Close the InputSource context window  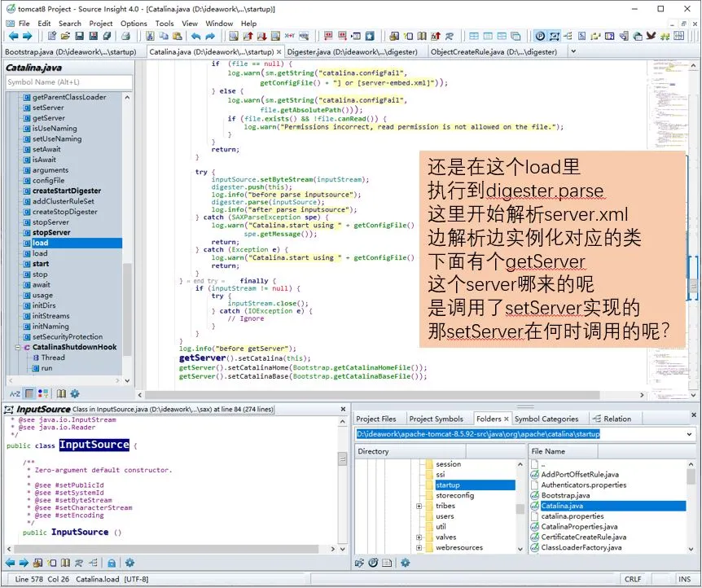pos(344,409)
